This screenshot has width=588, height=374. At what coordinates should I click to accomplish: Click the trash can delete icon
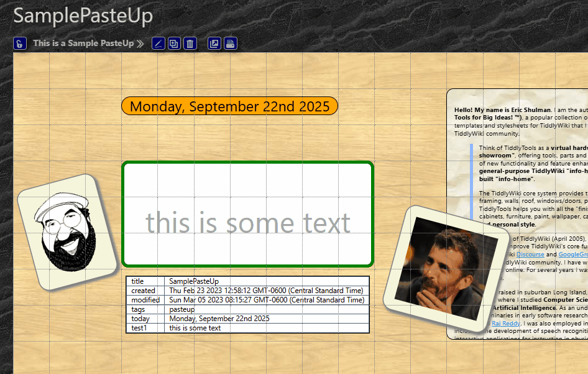190,44
